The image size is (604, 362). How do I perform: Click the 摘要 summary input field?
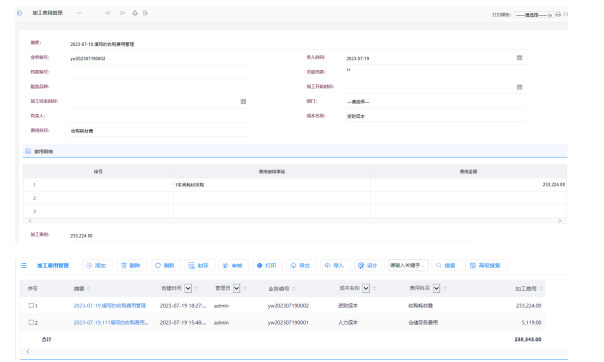(x=299, y=44)
